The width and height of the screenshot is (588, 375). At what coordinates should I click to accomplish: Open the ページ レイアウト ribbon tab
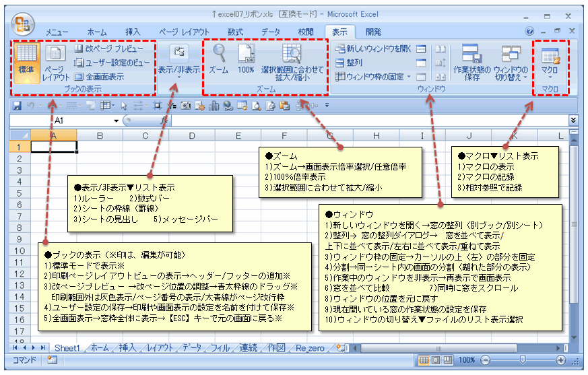(x=184, y=32)
